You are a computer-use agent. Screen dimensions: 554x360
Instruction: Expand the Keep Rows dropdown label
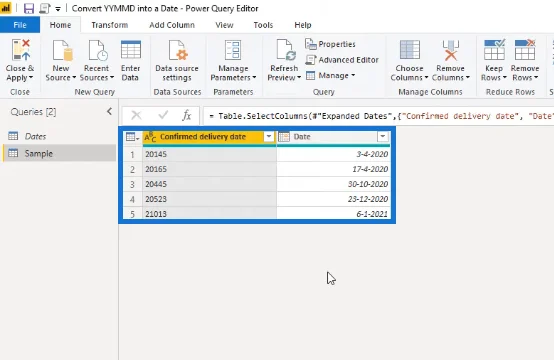tap(494, 77)
